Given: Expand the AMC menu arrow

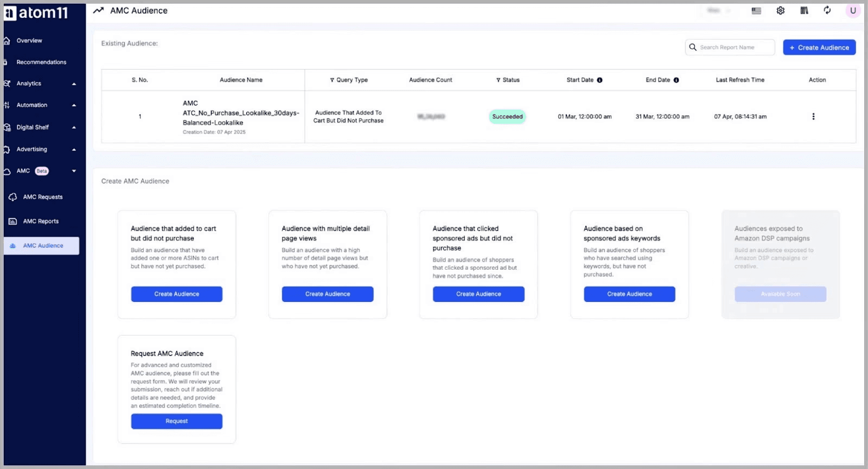Looking at the screenshot, I should tap(74, 171).
